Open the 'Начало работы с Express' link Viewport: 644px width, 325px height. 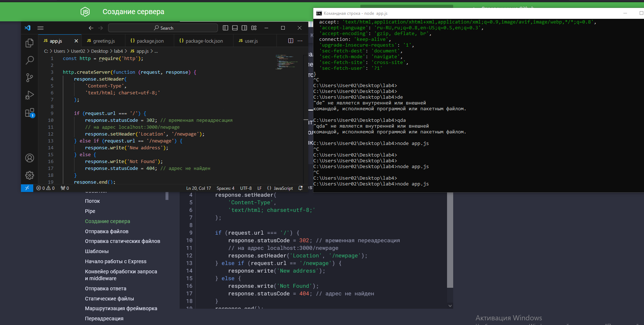tap(116, 261)
